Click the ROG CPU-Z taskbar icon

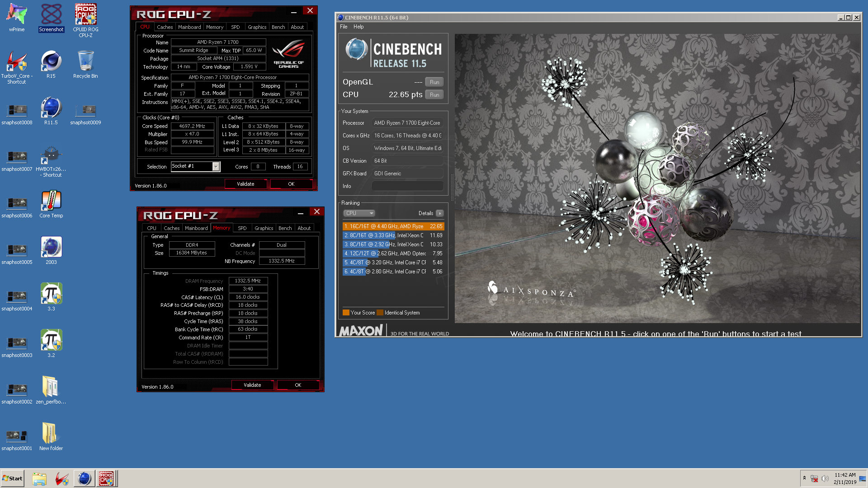[x=106, y=479]
